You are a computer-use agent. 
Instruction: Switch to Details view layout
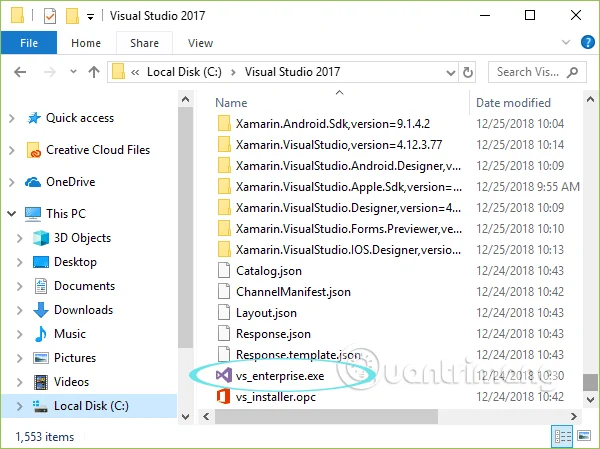pos(562,436)
